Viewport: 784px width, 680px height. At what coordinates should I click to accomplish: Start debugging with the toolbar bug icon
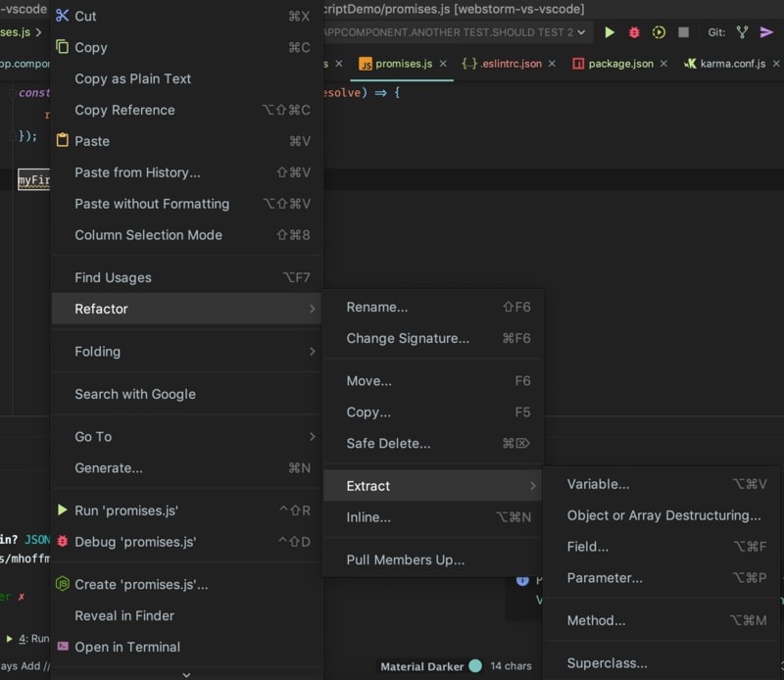coord(634,32)
